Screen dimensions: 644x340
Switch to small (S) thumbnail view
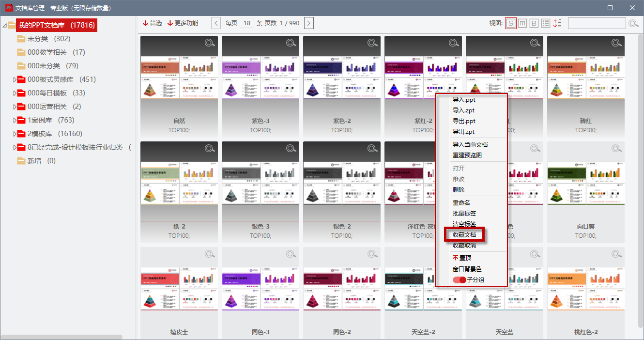[x=510, y=23]
